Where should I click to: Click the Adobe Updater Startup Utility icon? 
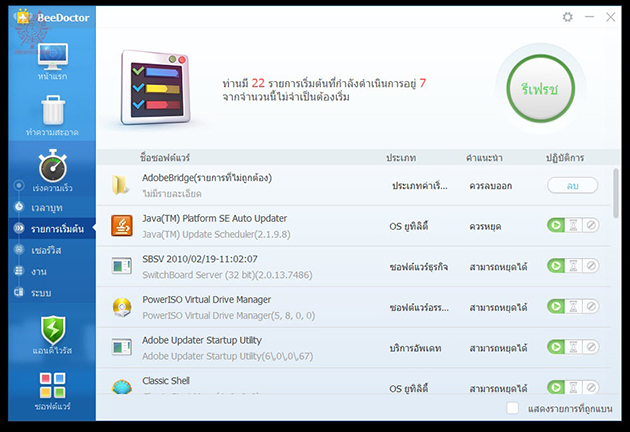(122, 347)
